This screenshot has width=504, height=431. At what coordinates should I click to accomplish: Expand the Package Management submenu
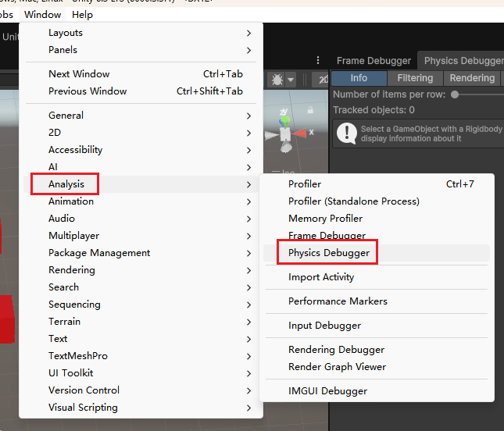click(x=99, y=253)
